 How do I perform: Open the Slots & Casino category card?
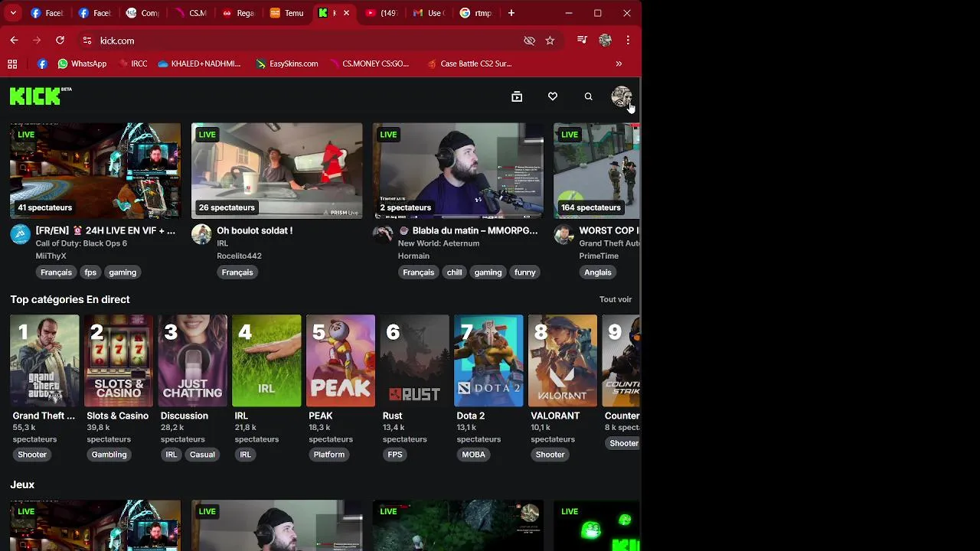119,360
